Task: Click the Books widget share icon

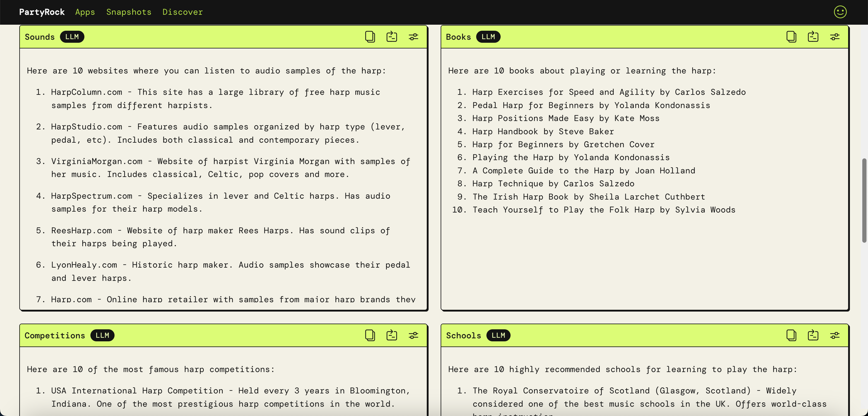Action: [813, 37]
